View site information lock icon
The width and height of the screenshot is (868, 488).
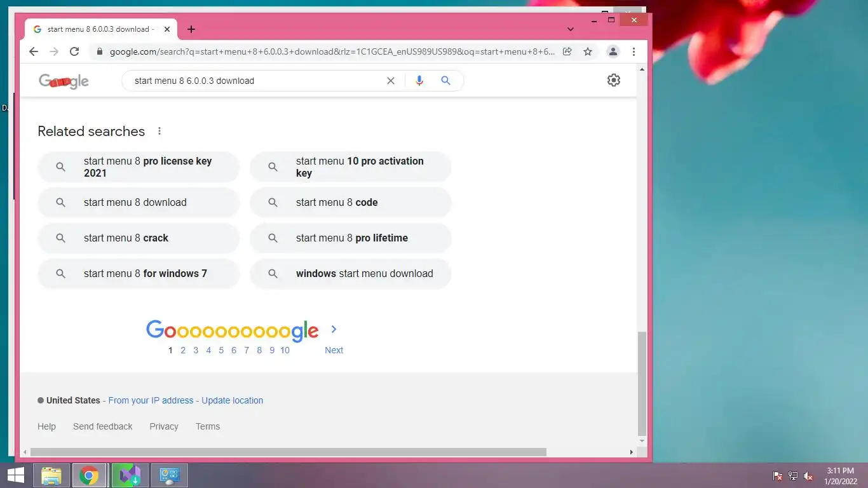pyautogui.click(x=99, y=52)
